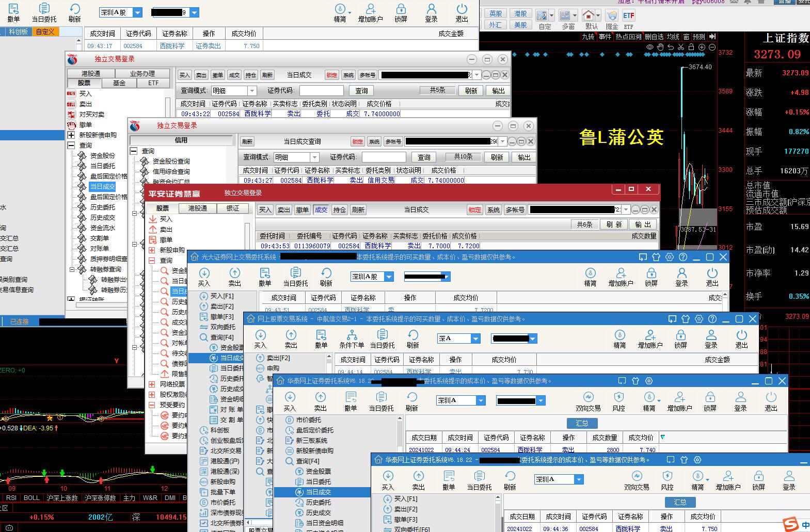This screenshot has width=810, height=532.
Task: Open 深圳A股 dropdown in 光大证券 window
Action: coord(389,277)
